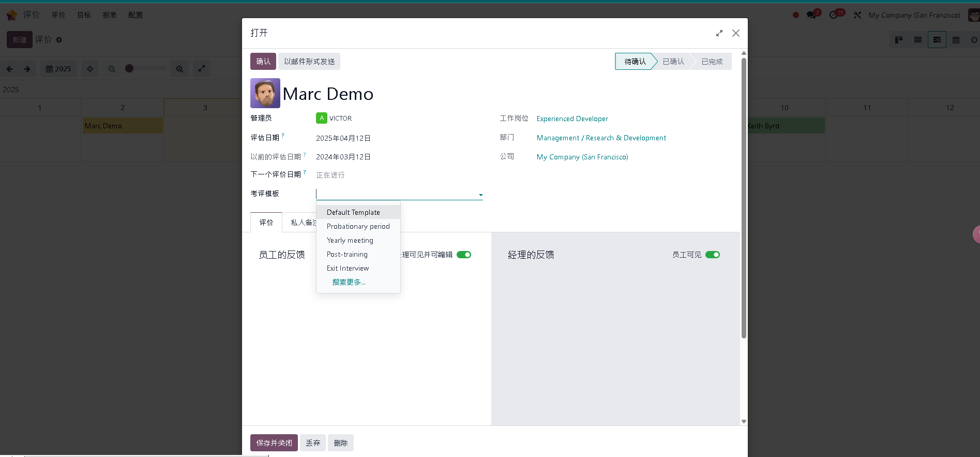Click the Gantt zoom slider handle
The width and height of the screenshot is (980, 457).
[129, 68]
